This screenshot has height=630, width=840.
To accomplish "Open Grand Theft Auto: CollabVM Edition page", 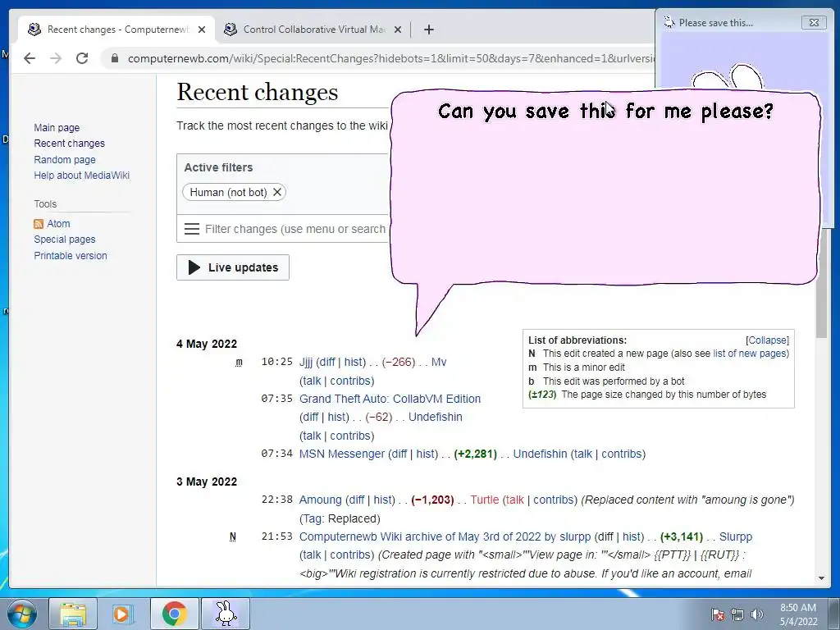I will coord(390,399).
